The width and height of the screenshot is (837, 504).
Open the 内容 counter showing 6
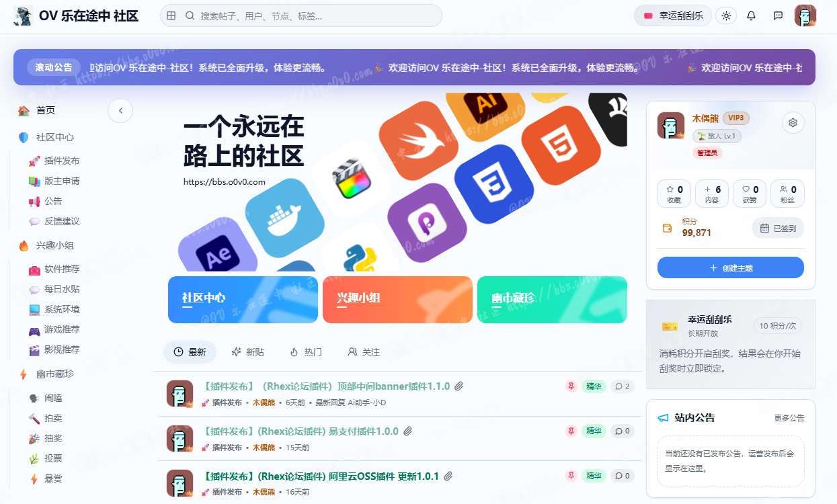pyautogui.click(x=712, y=194)
